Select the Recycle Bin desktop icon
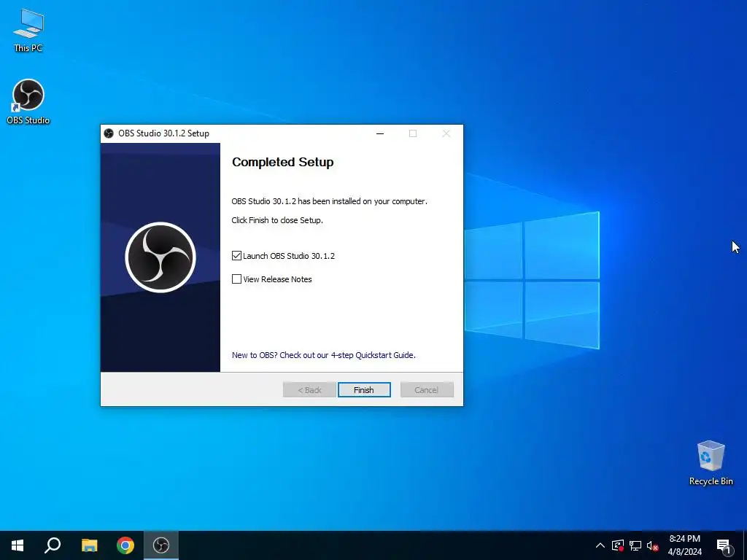The image size is (747, 560). [x=711, y=463]
